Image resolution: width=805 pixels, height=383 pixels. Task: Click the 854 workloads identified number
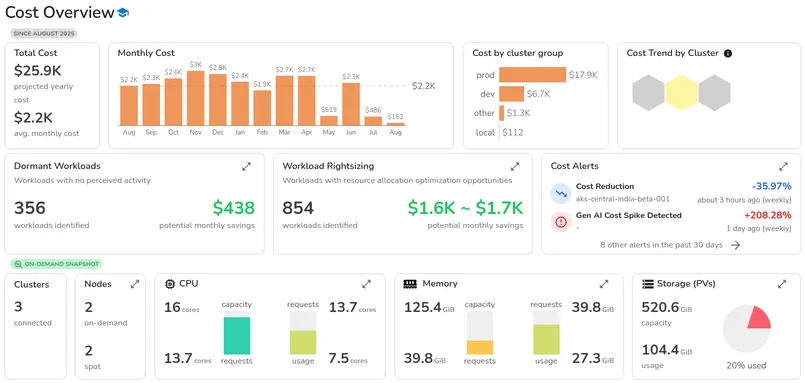point(298,208)
